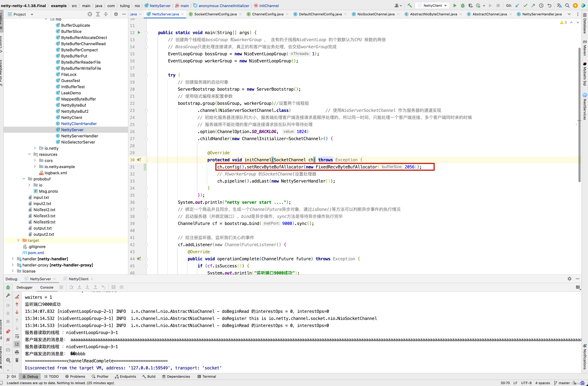Toggle Notifications tool window stripe
Screen dimensions: 588x386
point(585,357)
